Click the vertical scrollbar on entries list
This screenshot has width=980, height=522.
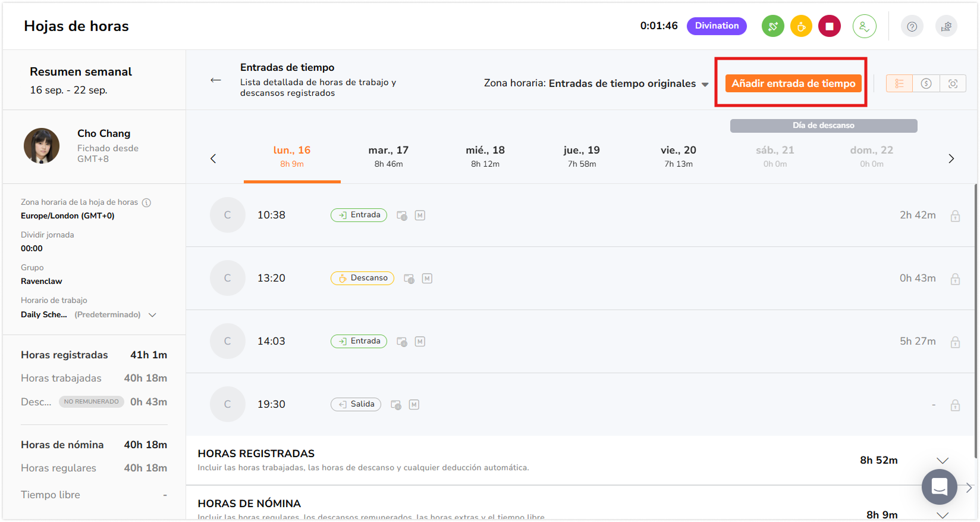[x=976, y=321]
